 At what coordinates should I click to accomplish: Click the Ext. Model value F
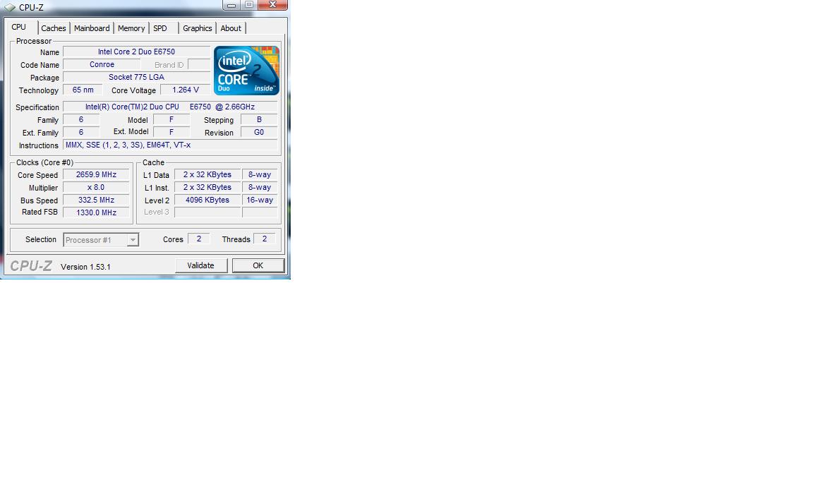coord(171,132)
